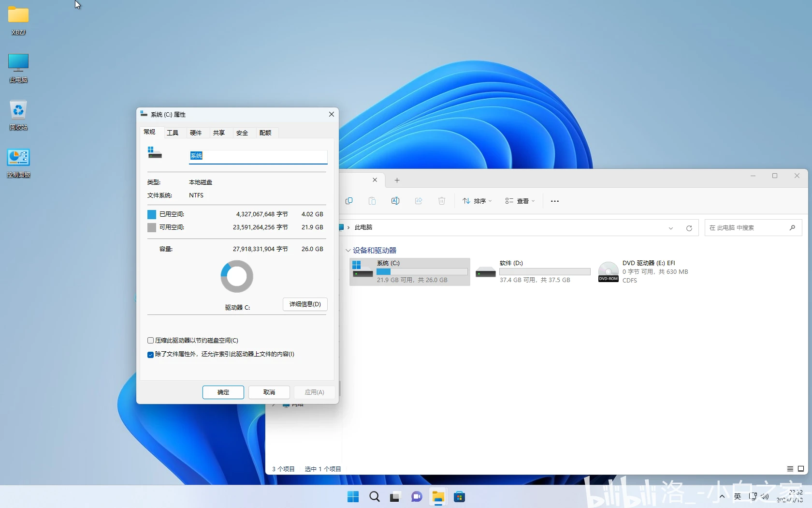The width and height of the screenshot is (812, 508).
Task: Select the 系统 (C:) drive in Explorer
Action: (410, 271)
